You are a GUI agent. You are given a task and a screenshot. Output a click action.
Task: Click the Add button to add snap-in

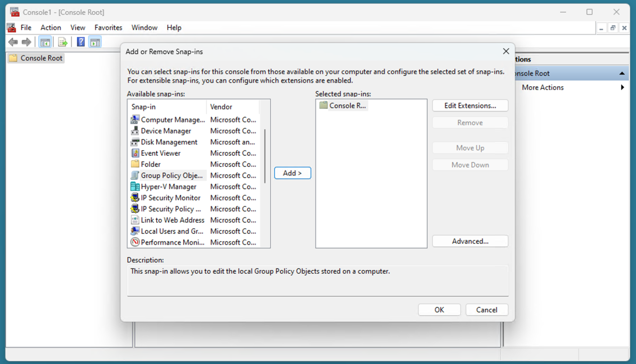[x=292, y=173]
